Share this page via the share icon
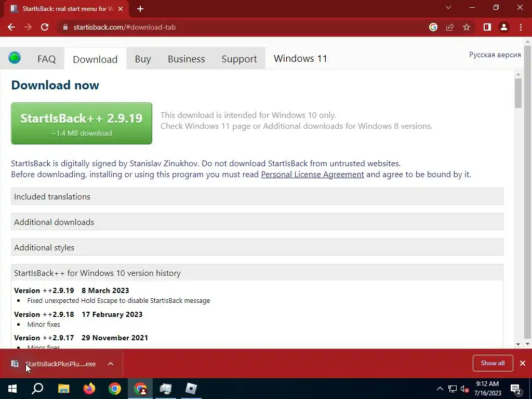 (x=450, y=27)
